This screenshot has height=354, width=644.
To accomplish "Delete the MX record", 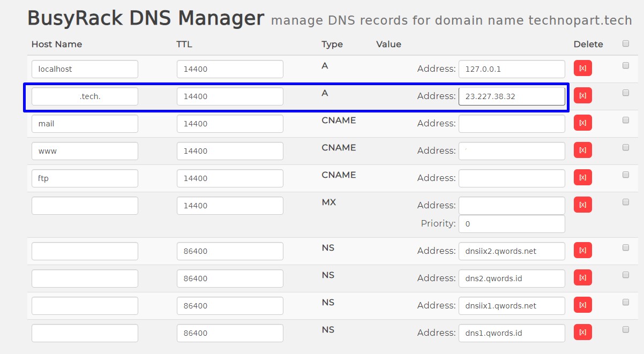I will tap(582, 205).
